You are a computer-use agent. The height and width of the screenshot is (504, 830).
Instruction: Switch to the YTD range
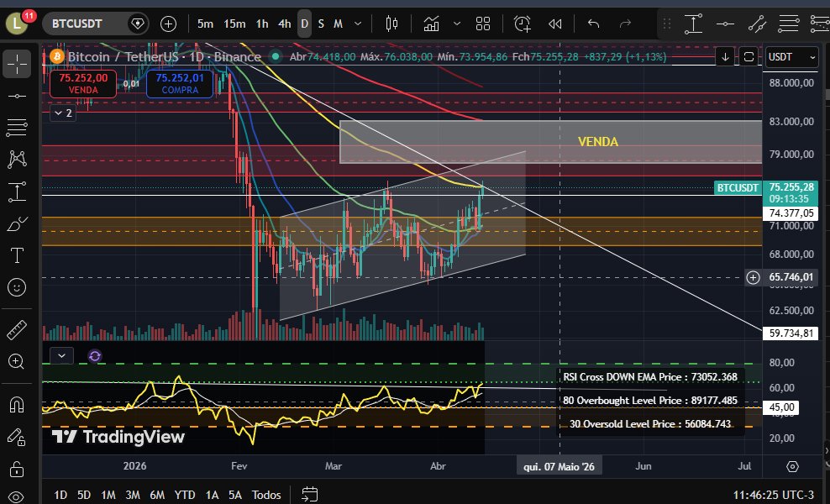pos(184,495)
